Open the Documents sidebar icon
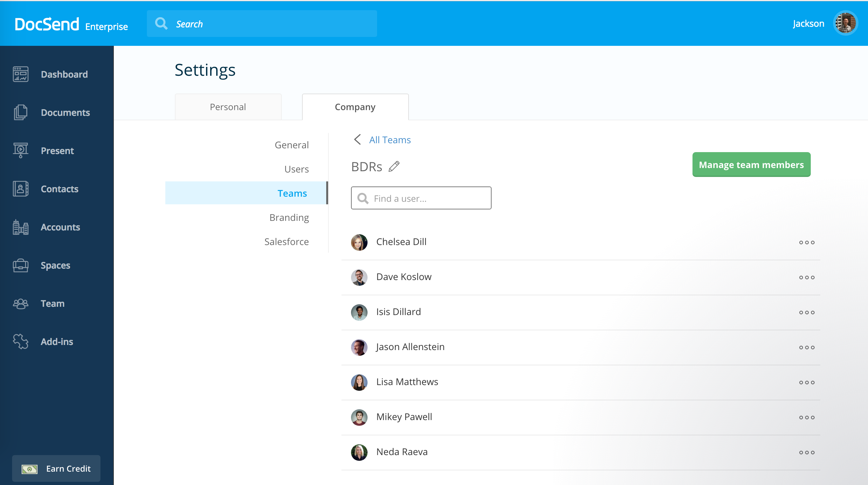This screenshot has height=485, width=868. click(21, 112)
